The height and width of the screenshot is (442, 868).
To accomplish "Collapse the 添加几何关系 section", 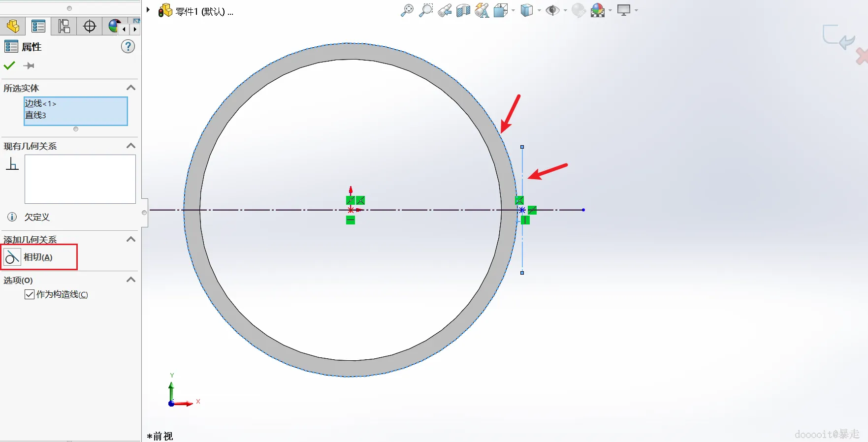I will point(130,239).
